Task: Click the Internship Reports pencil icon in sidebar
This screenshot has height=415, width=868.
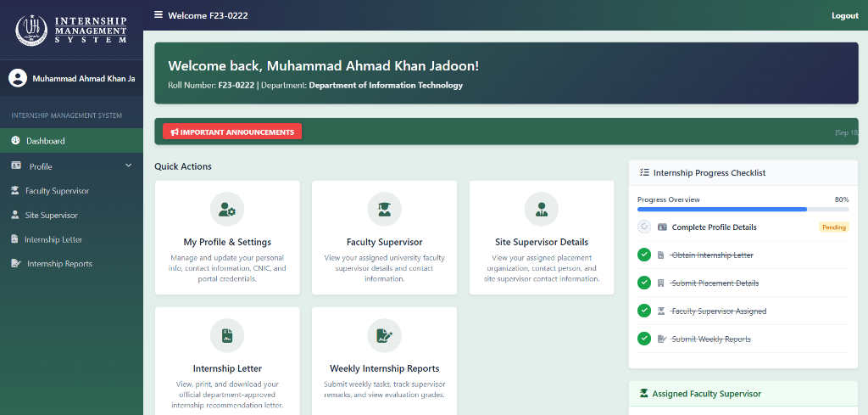Action: coord(16,264)
